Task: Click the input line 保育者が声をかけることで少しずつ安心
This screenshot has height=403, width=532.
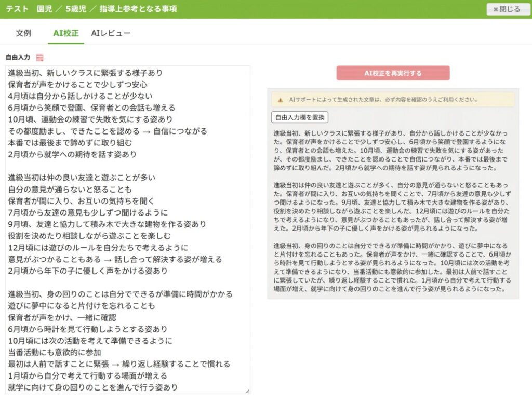Action: (78, 85)
